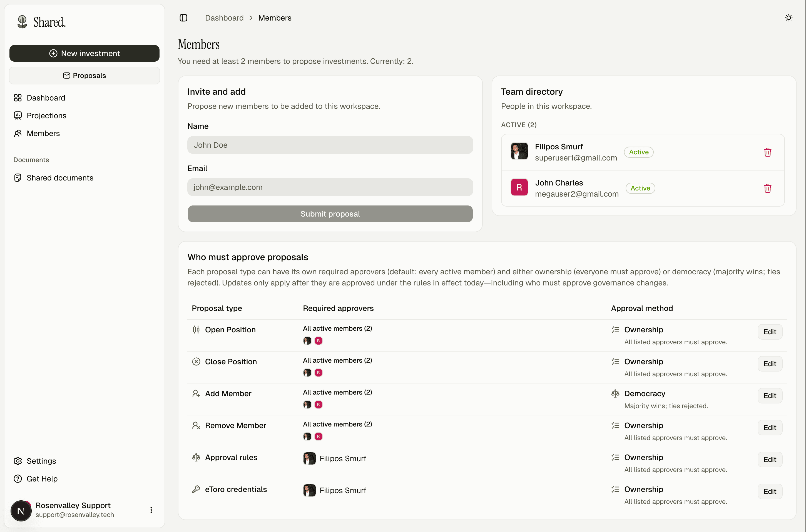Delete Filipos Smurf with trash icon
This screenshot has width=806, height=532.
point(767,152)
